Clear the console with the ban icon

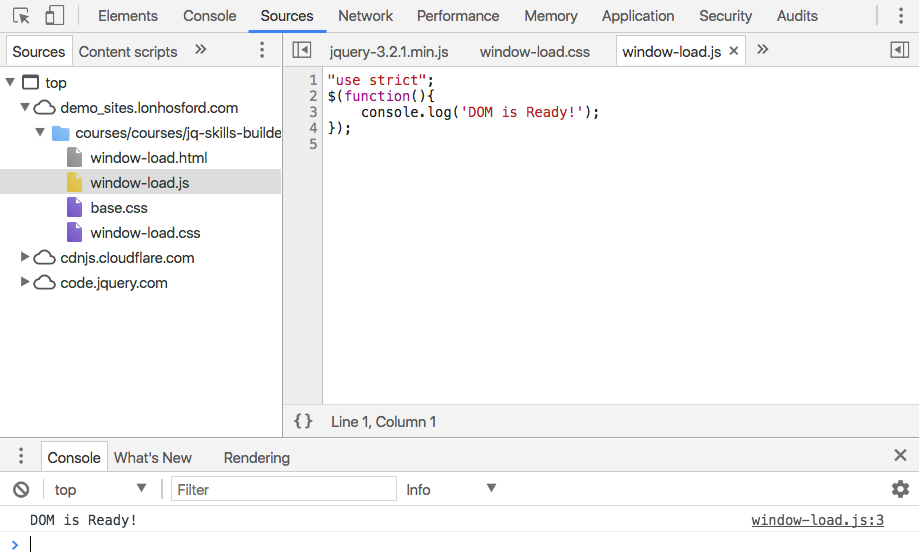(21, 489)
